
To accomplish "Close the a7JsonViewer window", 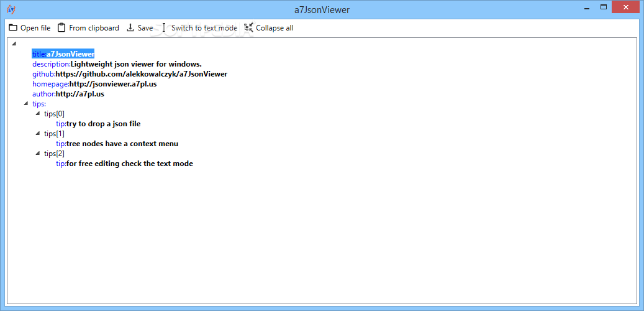I will (x=626, y=7).
